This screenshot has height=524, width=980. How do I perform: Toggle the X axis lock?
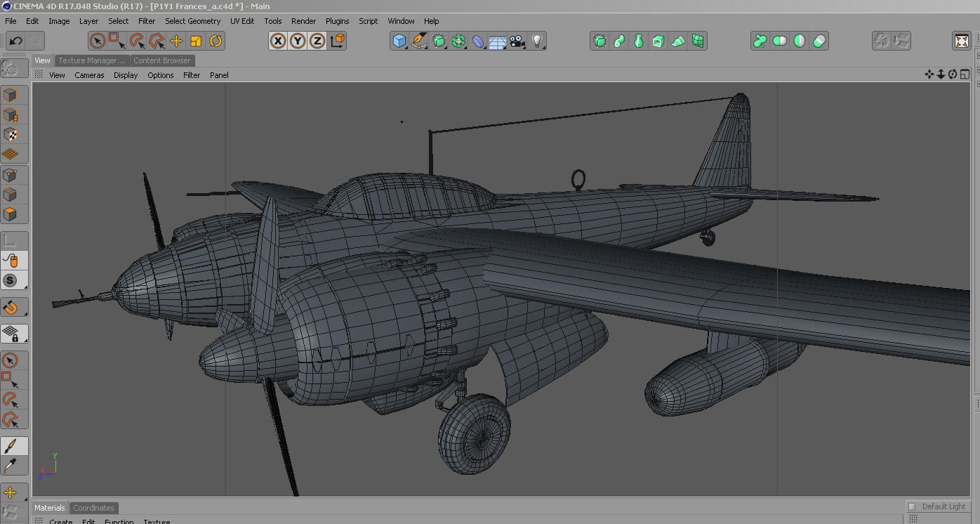coord(278,41)
